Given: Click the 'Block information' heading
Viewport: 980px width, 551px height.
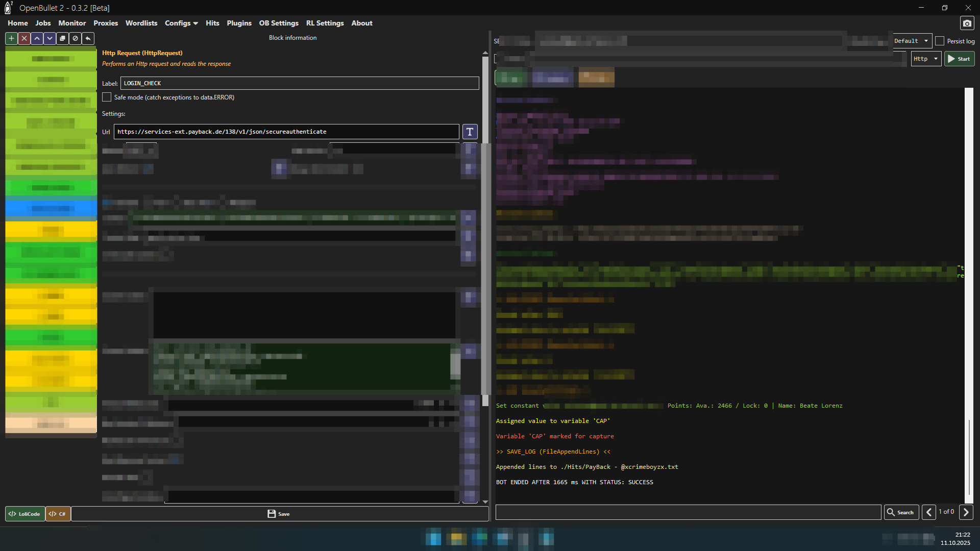Looking at the screenshot, I should click(x=292, y=38).
